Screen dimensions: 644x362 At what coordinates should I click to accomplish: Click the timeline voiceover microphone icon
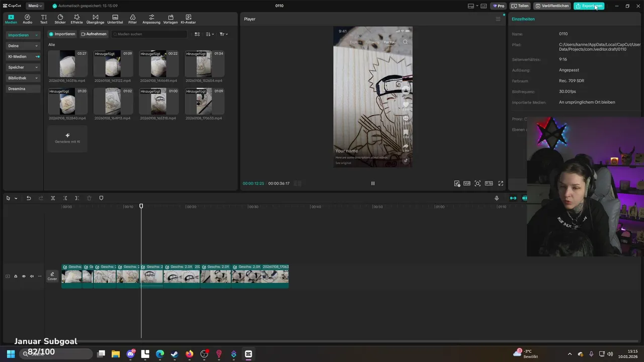[497, 198]
